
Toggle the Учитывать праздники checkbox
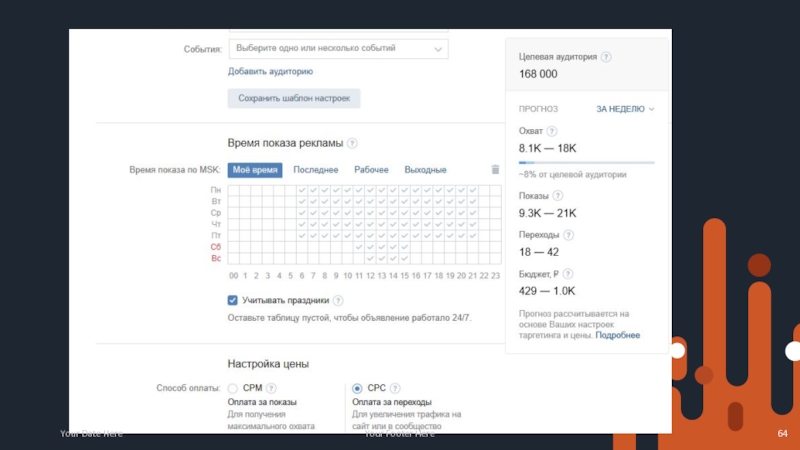pyautogui.click(x=233, y=300)
